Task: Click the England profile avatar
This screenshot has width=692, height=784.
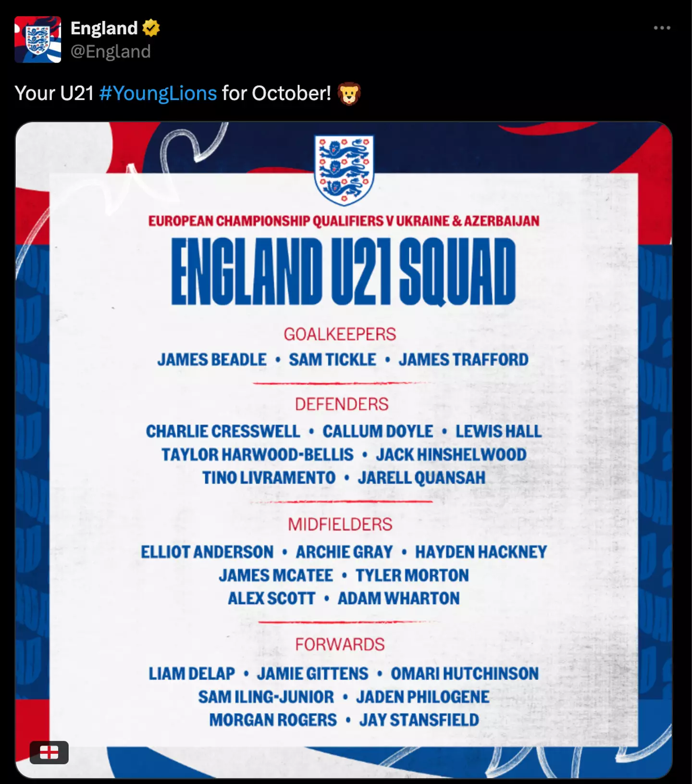Action: pyautogui.click(x=38, y=39)
